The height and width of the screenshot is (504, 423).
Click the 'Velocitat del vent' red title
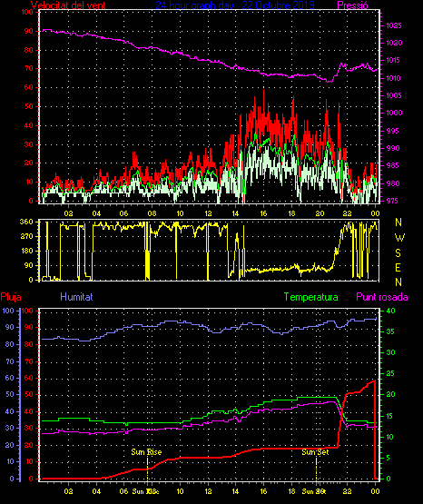pyautogui.click(x=68, y=5)
